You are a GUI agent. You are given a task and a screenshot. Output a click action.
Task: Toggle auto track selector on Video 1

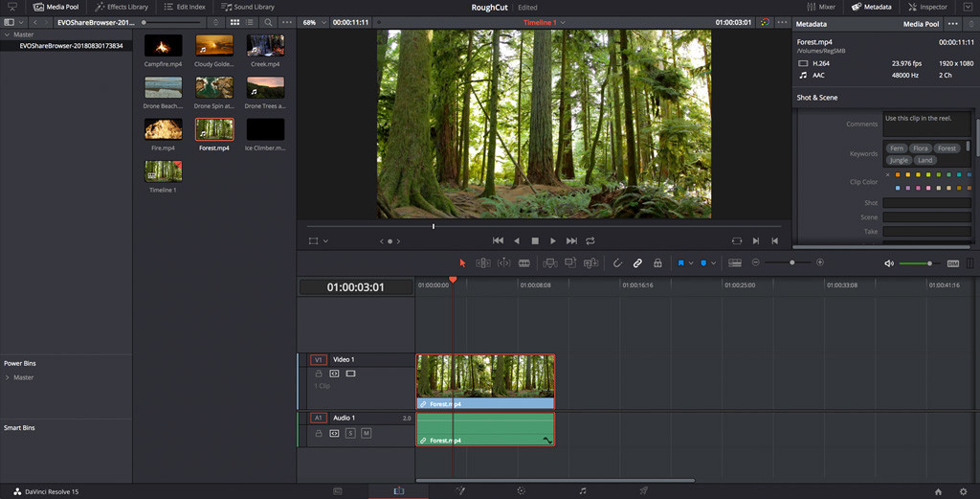[334, 374]
